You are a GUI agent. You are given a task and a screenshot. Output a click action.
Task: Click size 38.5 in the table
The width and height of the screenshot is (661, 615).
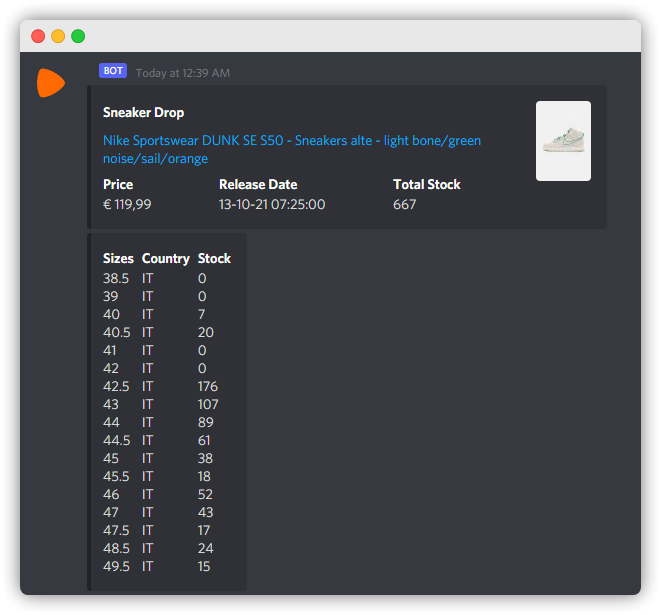tap(116, 278)
